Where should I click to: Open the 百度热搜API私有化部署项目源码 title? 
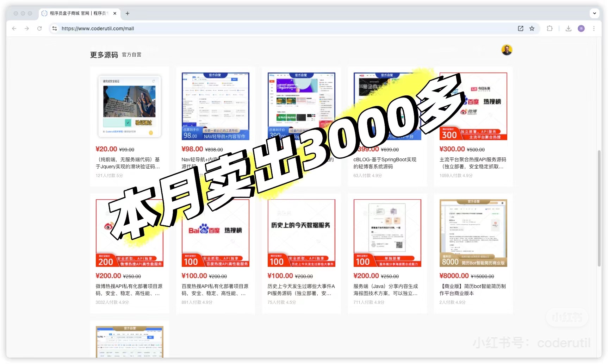click(x=215, y=290)
